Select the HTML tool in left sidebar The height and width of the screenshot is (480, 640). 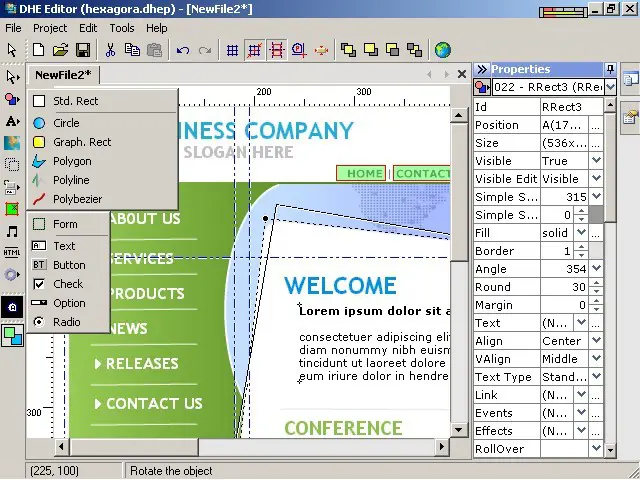point(12,253)
